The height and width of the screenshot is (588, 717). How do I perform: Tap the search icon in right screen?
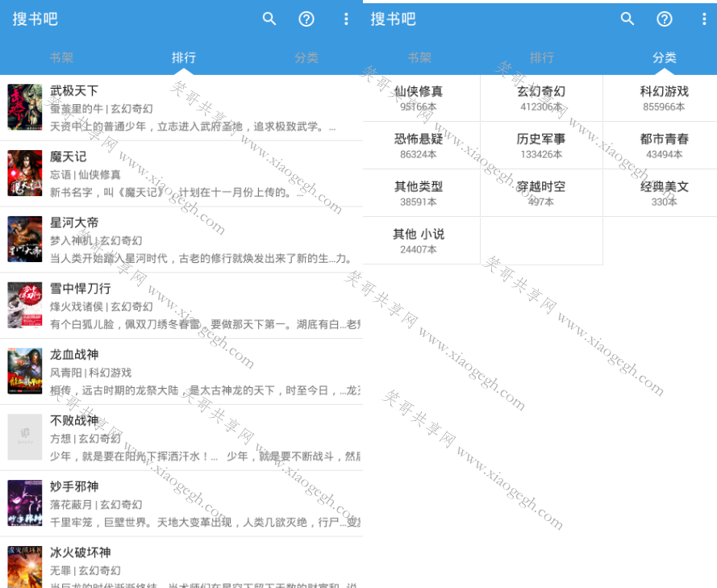(627, 19)
